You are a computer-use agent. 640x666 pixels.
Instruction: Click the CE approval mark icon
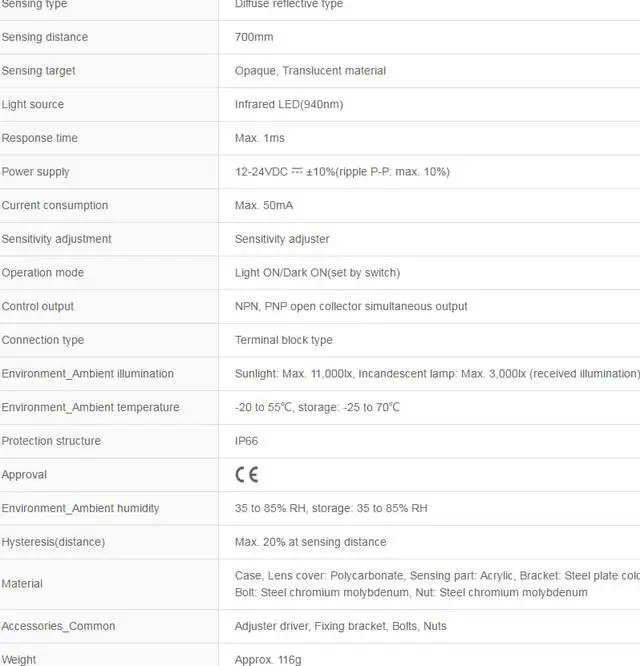(246, 475)
